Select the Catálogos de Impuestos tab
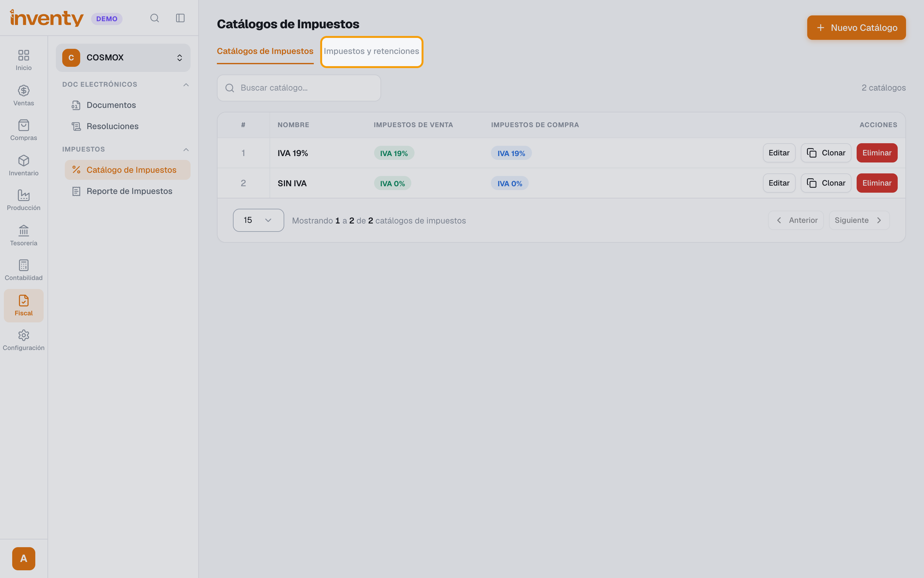 click(265, 51)
